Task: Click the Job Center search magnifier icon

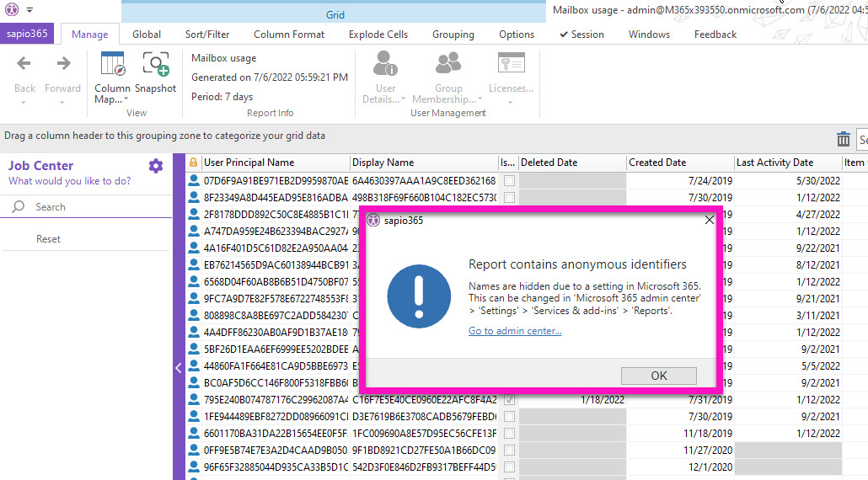Action: pyautogui.click(x=19, y=207)
